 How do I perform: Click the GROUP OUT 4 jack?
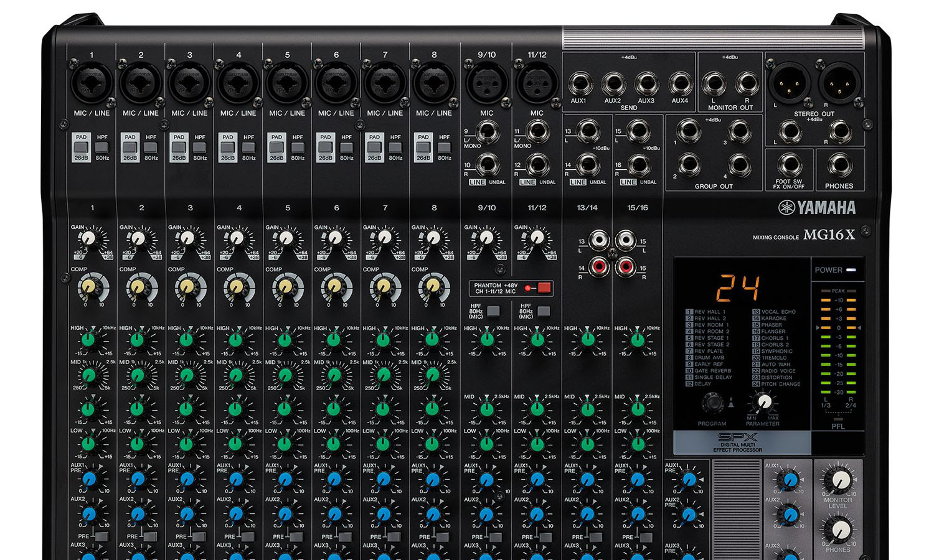739,165
